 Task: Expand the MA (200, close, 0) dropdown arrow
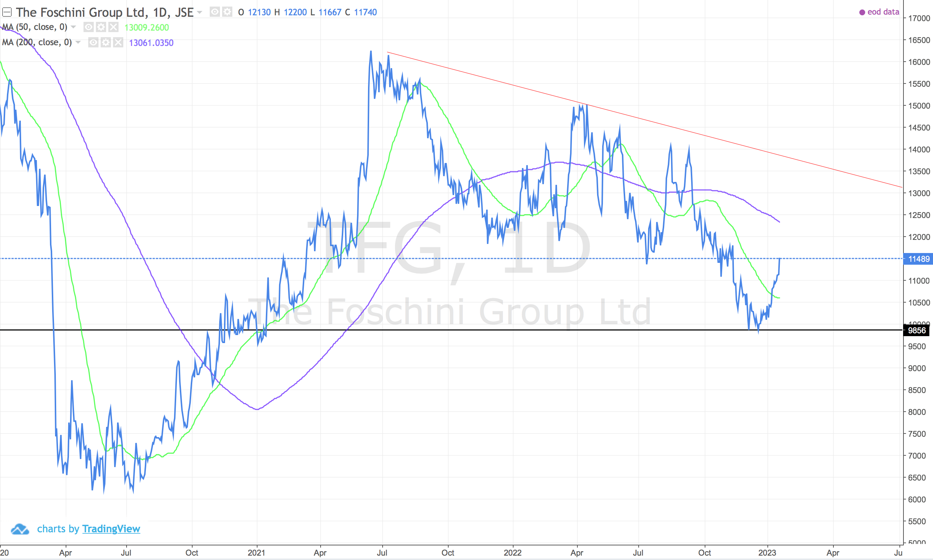pos(78,42)
